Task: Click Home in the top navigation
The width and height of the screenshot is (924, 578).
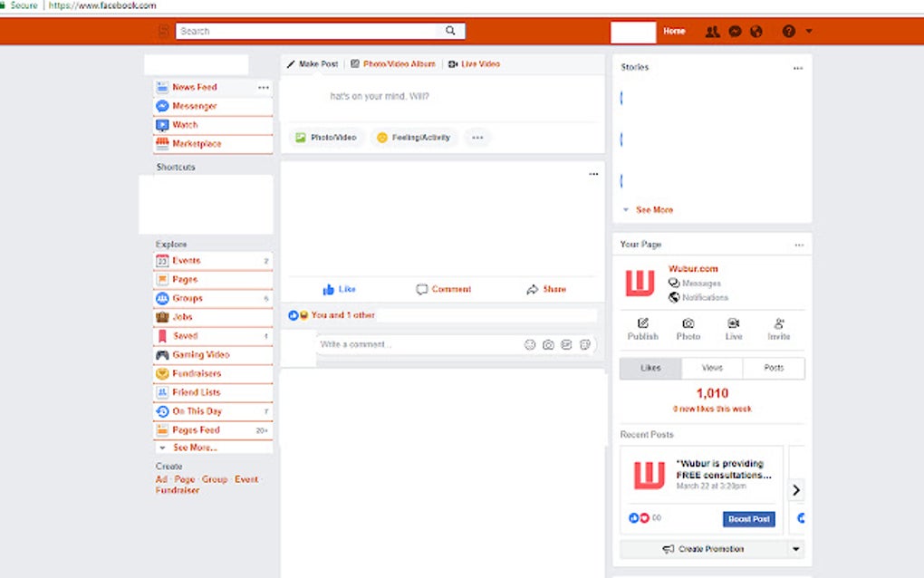Action: click(673, 31)
